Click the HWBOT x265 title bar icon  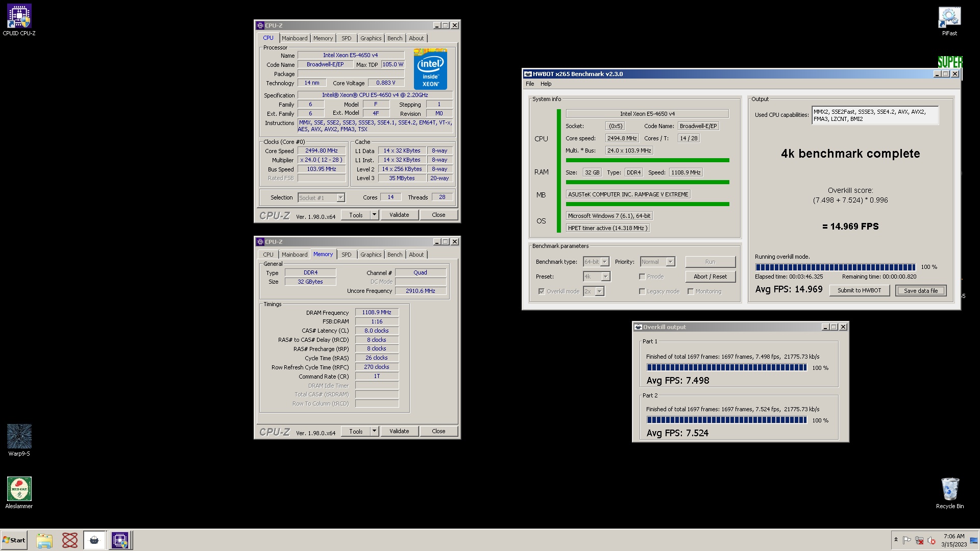click(528, 74)
